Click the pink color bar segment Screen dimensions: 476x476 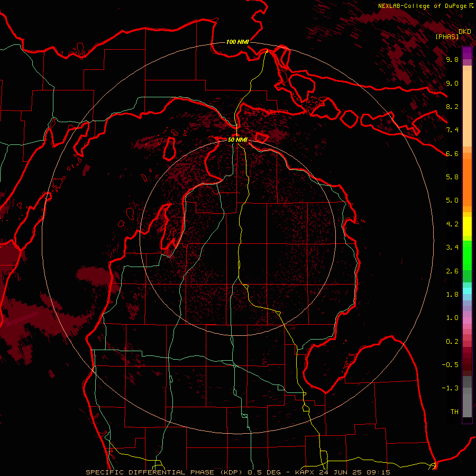[467, 321]
